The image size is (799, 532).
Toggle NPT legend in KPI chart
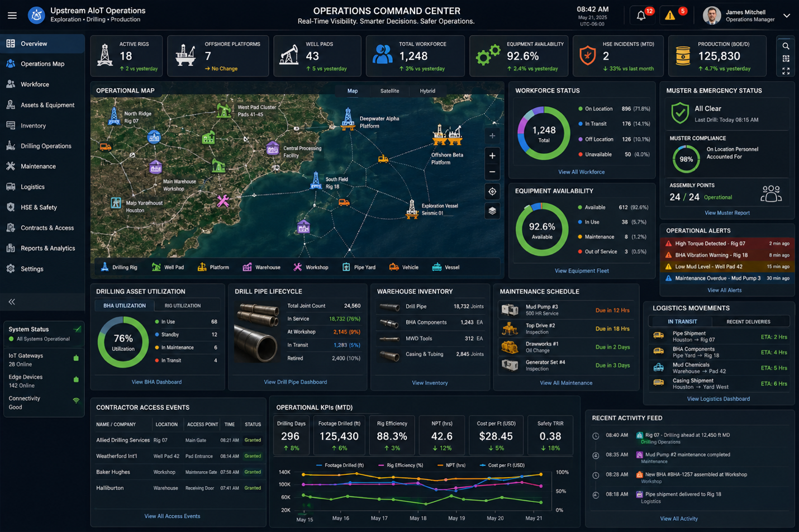pos(451,465)
